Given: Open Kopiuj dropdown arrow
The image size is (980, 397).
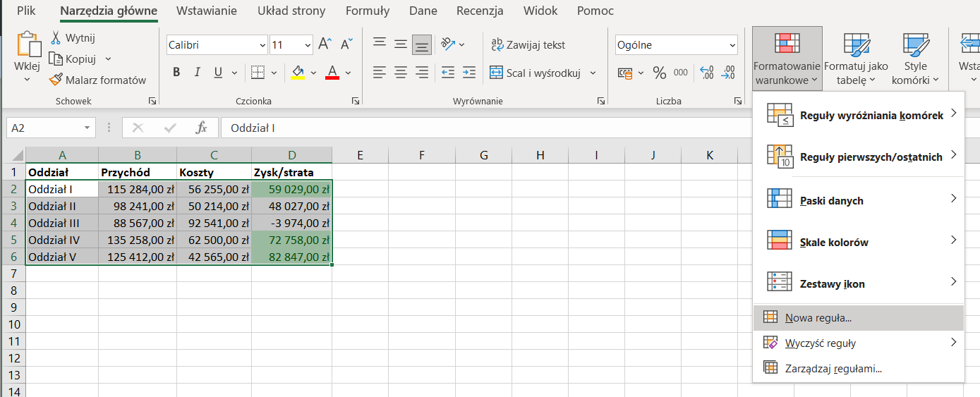Looking at the screenshot, I should pyautogui.click(x=108, y=59).
